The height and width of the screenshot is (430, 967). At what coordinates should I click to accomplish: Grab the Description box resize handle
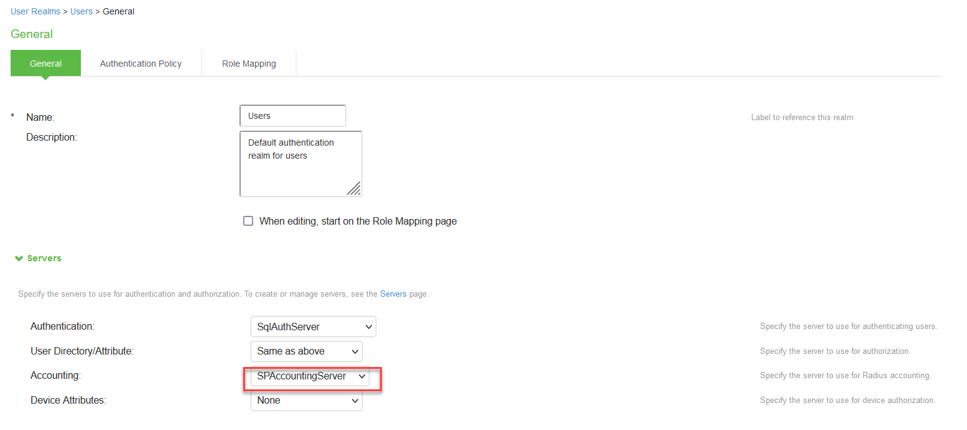pyautogui.click(x=354, y=189)
